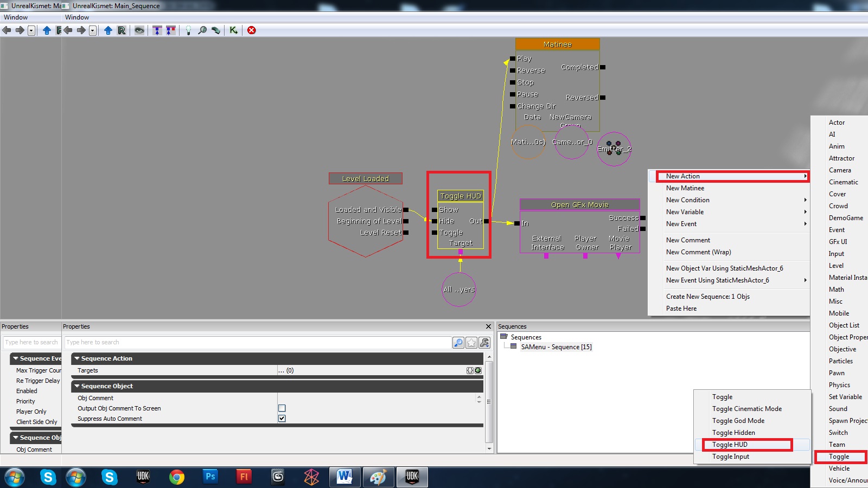Click the grey swirl icon in the taskbar
868x488 pixels.
click(278, 477)
